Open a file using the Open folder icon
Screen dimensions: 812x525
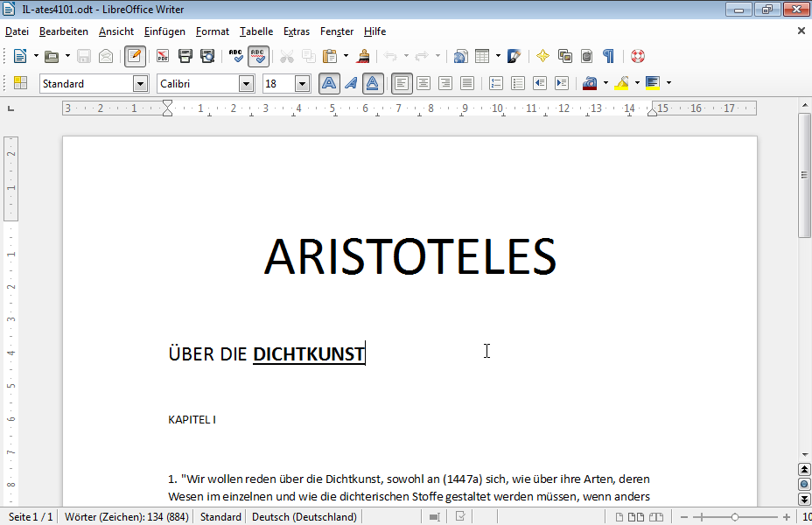click(x=52, y=56)
